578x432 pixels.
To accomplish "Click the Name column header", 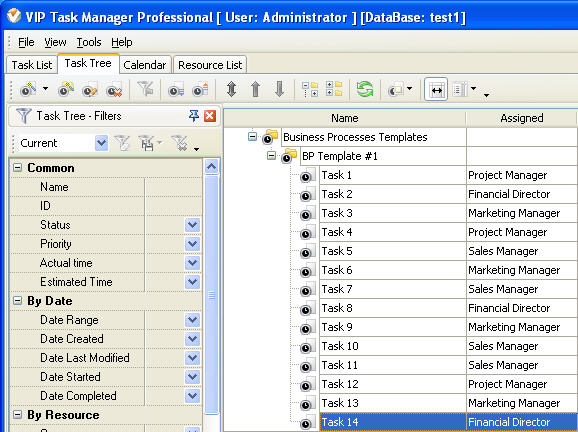I will (x=345, y=118).
